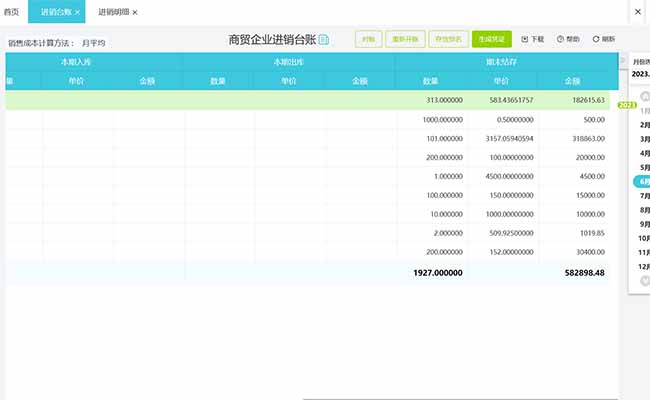Click the 本期入库 column group header

click(x=76, y=62)
